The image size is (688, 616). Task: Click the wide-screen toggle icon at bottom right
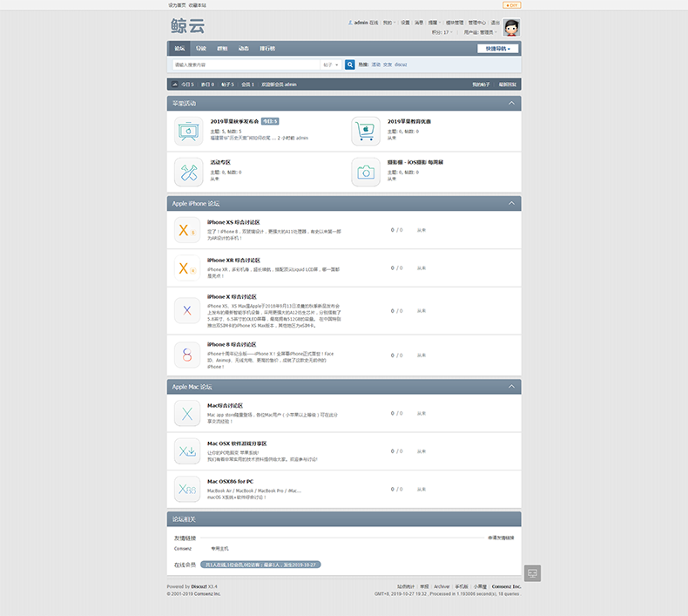click(x=532, y=573)
